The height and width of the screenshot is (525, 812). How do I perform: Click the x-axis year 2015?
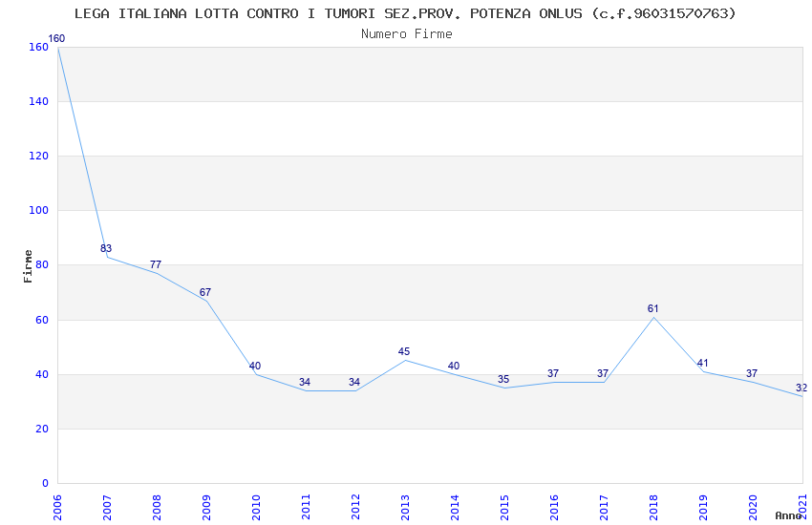click(x=504, y=508)
